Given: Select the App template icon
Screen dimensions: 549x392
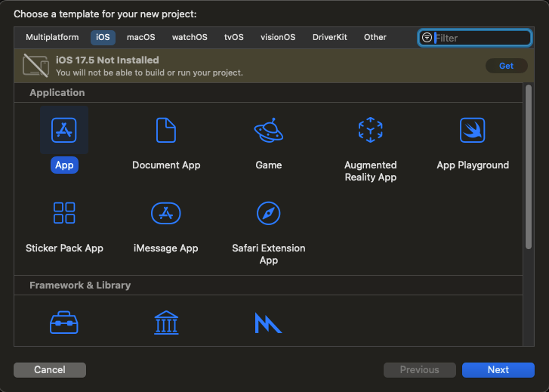Looking at the screenshot, I should pos(64,131).
